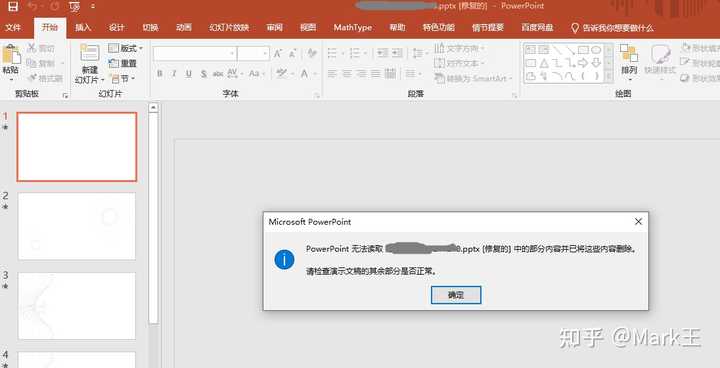
Task: Select slide 2 thumbnail
Action: [x=77, y=226]
